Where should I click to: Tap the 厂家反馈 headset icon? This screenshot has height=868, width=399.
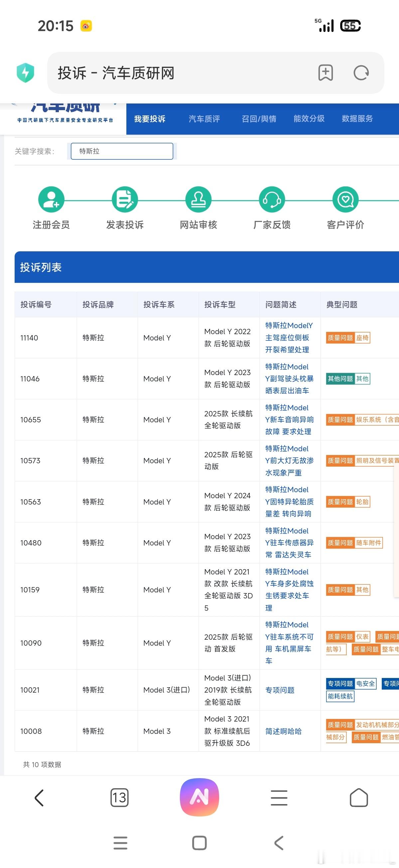(x=272, y=199)
